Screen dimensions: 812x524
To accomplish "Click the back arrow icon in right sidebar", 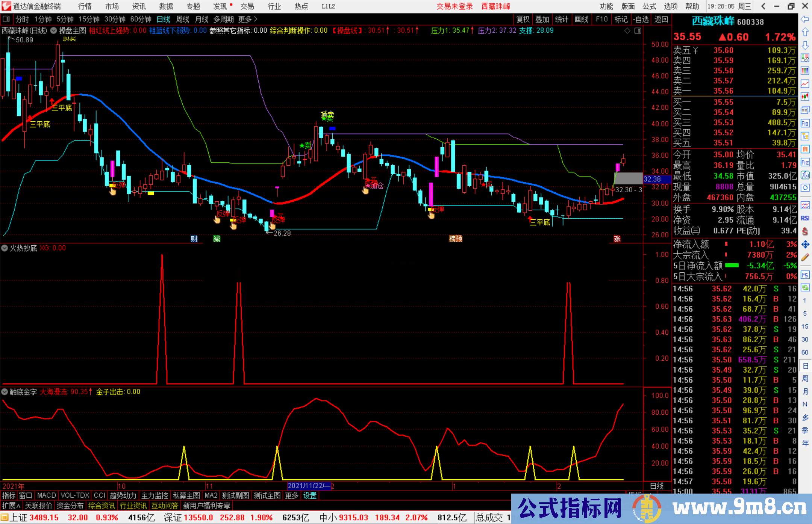I will [x=805, y=19].
